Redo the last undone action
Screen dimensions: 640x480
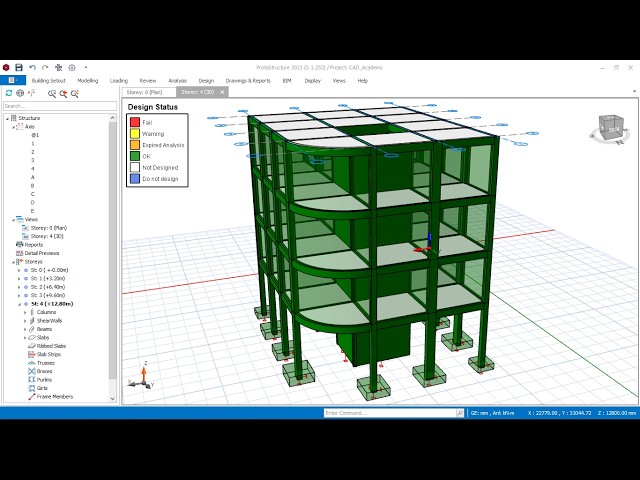click(x=45, y=67)
